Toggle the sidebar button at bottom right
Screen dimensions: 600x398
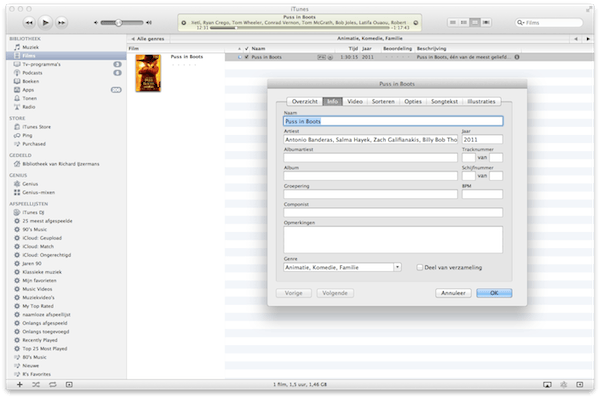point(580,385)
